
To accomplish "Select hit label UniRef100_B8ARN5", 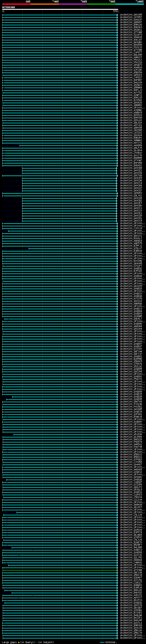I will point(131,158).
